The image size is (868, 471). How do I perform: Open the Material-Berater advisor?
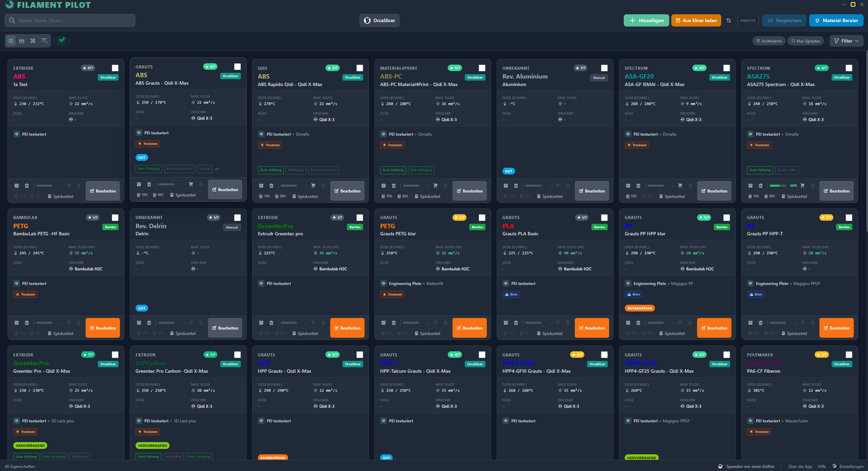coord(836,20)
